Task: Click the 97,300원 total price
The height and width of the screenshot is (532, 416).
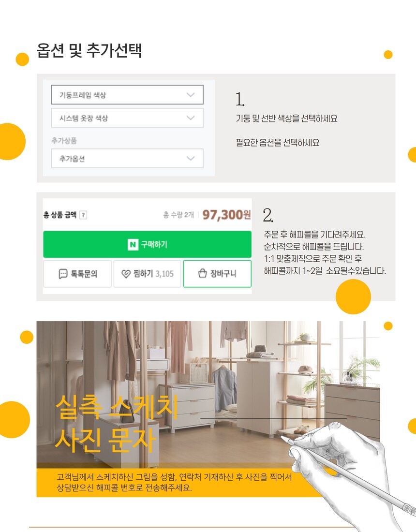Action: pyautogui.click(x=226, y=214)
